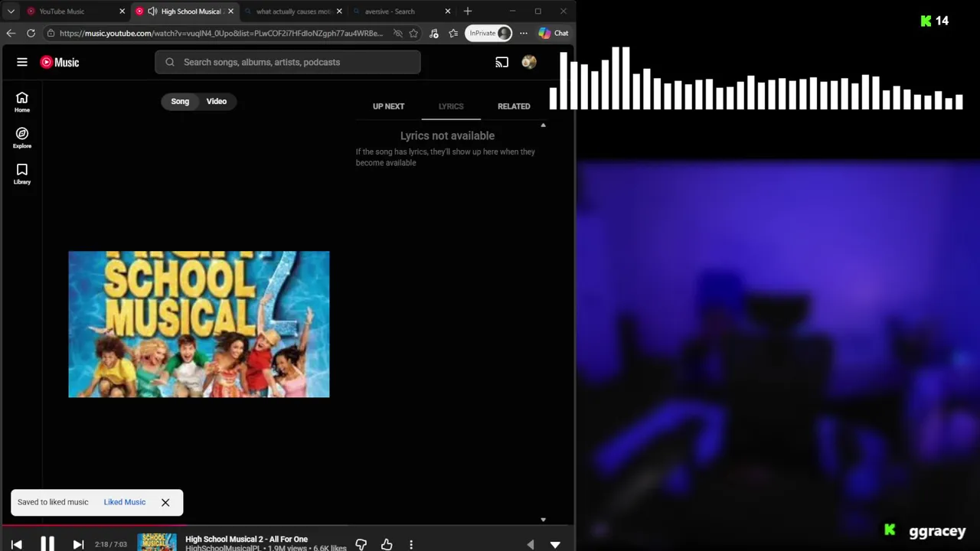Click the search bar in YouTube Music
Screen dimensions: 980x551
pos(288,62)
